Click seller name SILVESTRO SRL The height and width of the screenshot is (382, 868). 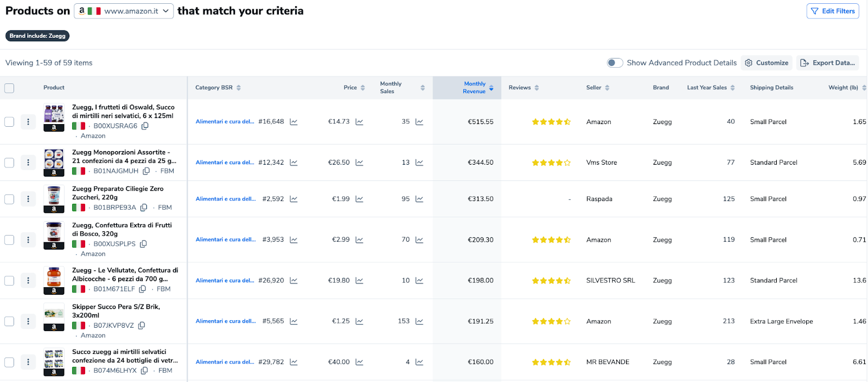(610, 281)
